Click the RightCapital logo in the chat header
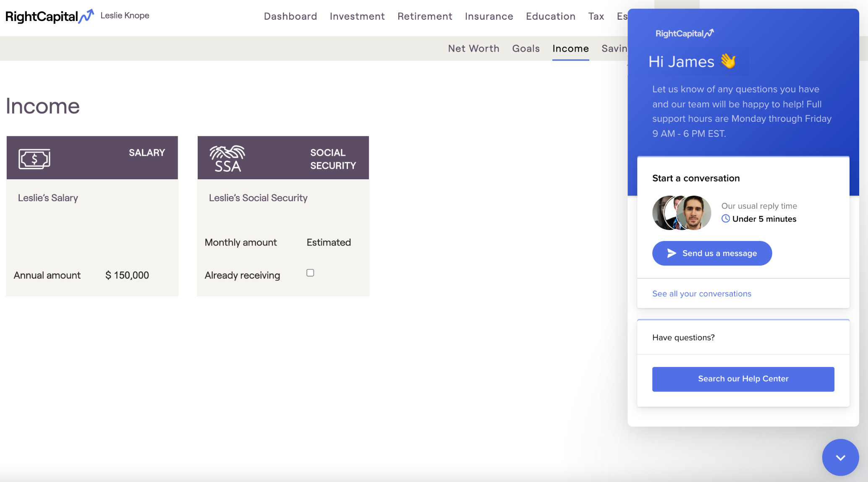This screenshot has width=868, height=482. [684, 33]
